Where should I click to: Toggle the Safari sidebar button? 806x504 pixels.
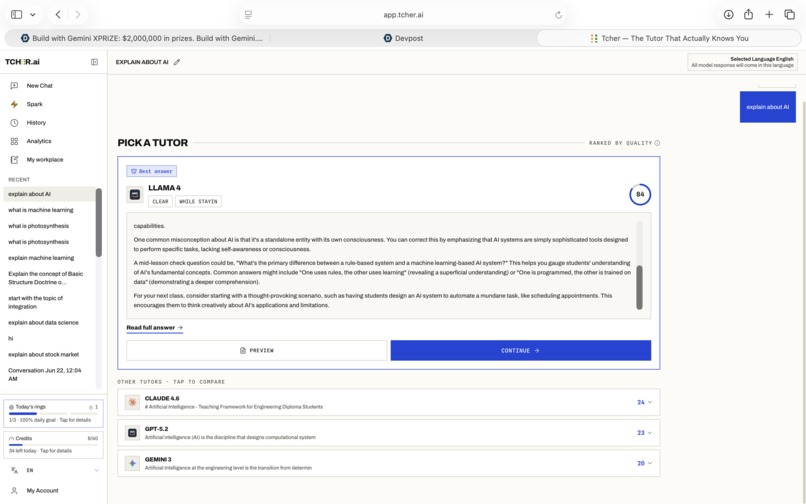16,14
